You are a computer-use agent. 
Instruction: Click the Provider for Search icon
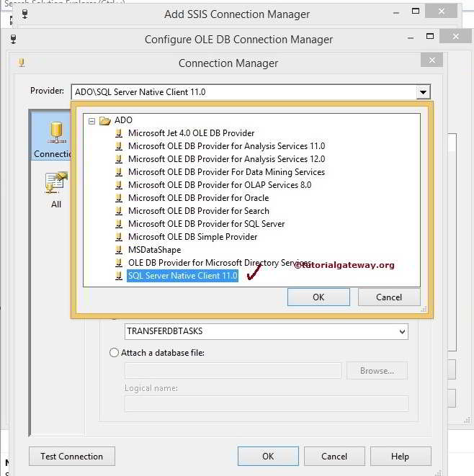[119, 211]
